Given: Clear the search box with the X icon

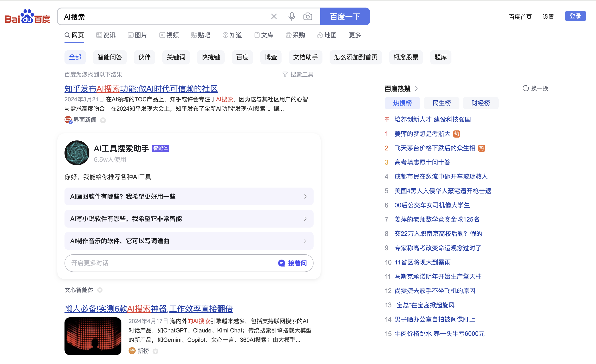Looking at the screenshot, I should pos(274,16).
